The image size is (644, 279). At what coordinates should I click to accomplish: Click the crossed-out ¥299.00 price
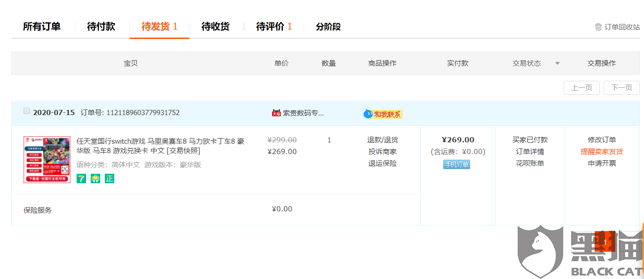click(282, 139)
